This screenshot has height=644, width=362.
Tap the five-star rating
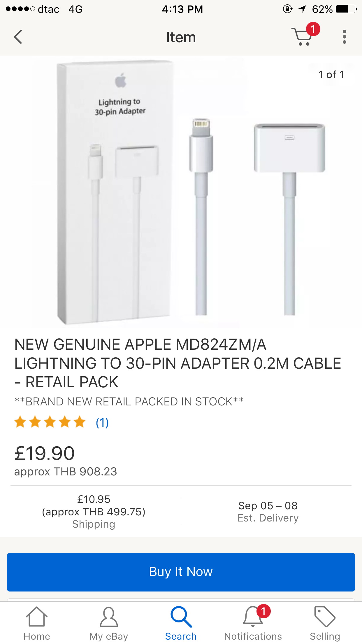click(50, 422)
